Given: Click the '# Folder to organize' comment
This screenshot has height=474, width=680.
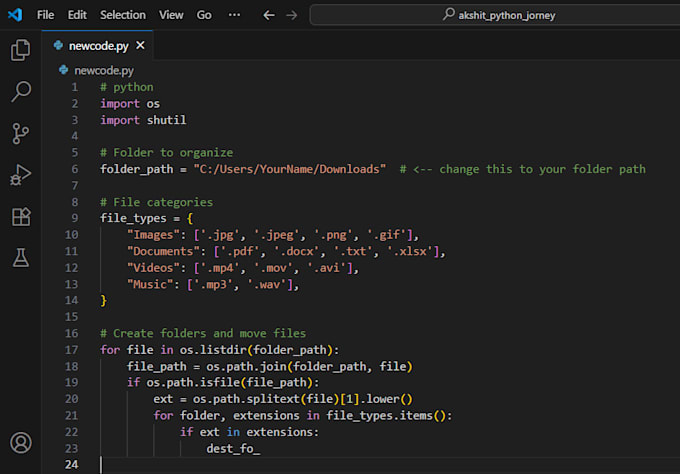Looking at the screenshot, I should tap(167, 153).
